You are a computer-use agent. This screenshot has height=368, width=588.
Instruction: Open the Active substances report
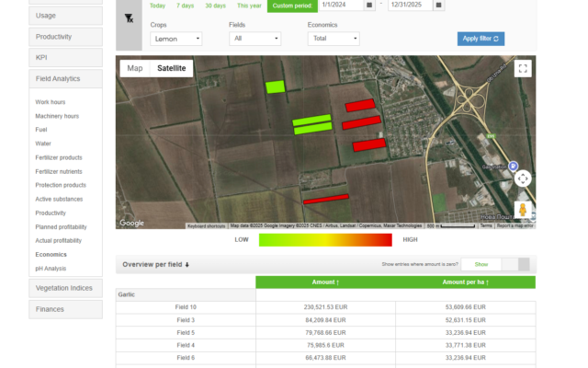coord(59,199)
